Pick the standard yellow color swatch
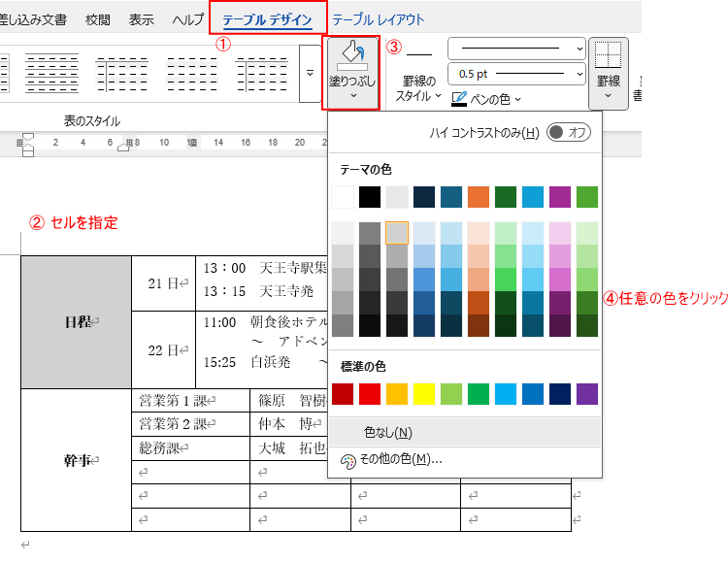728x562 pixels. [424, 394]
